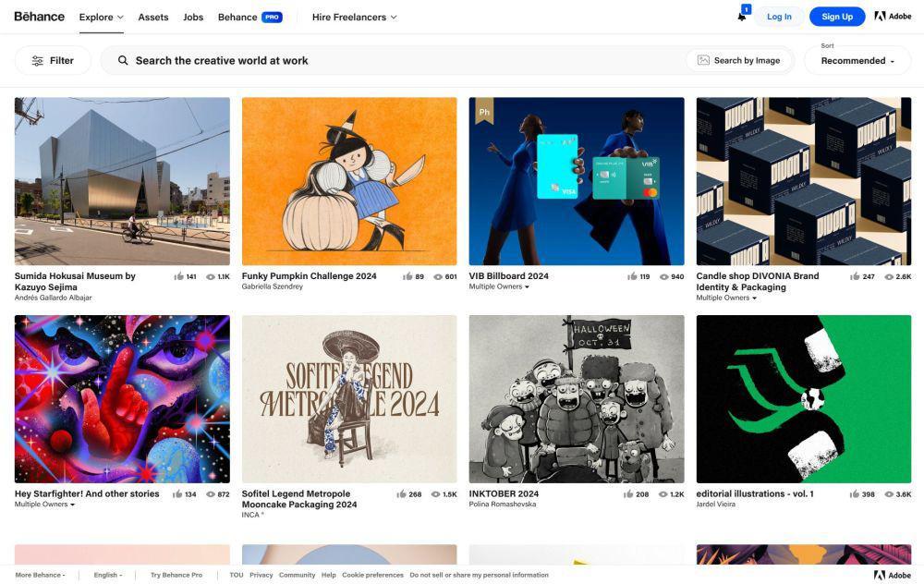
Task: Click the Log In button
Action: point(779,17)
